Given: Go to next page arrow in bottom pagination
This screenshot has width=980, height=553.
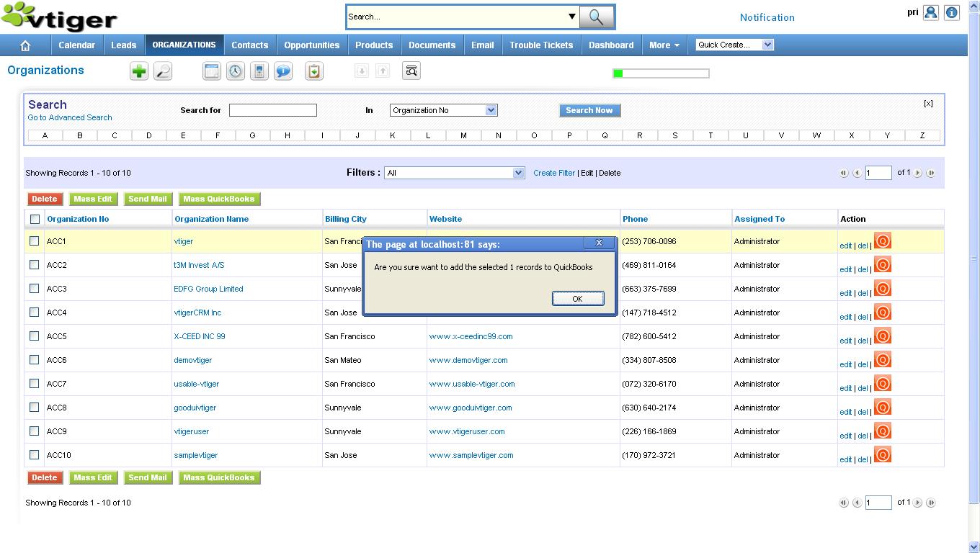Looking at the screenshot, I should [918, 503].
